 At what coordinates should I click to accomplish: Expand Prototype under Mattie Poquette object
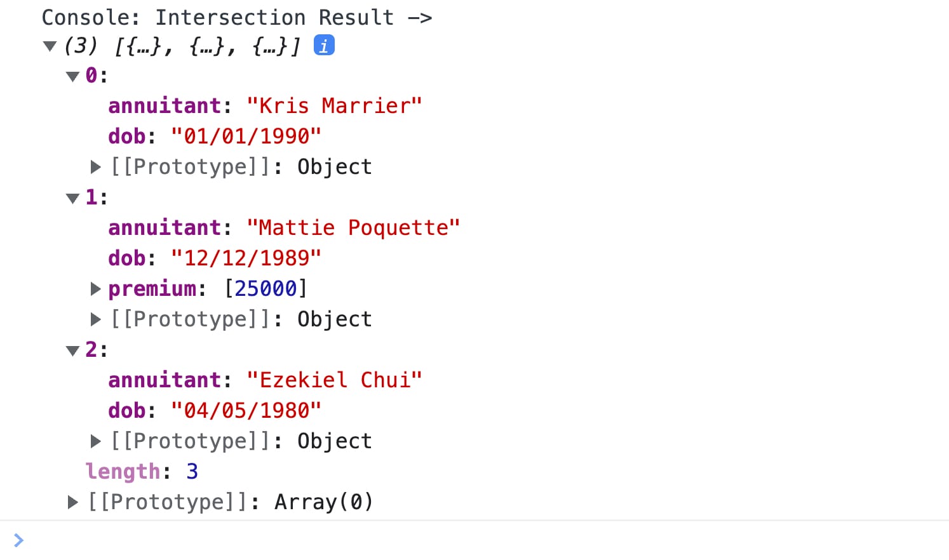pyautogui.click(x=95, y=319)
